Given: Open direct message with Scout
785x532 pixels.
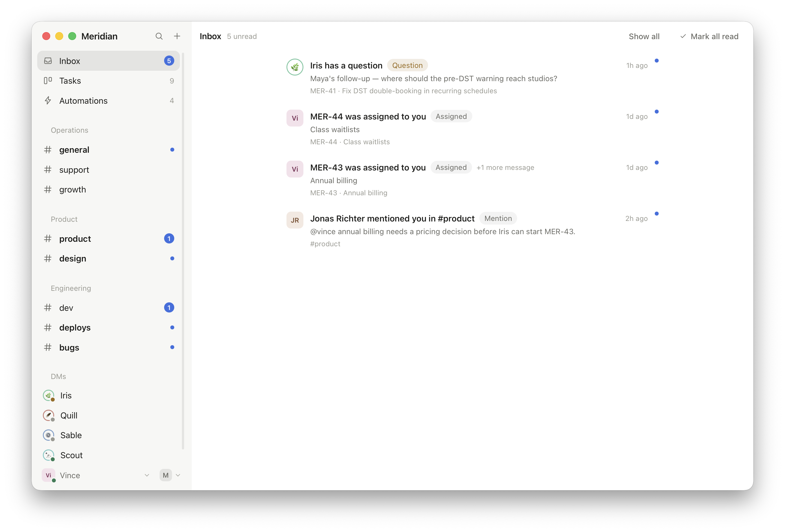Looking at the screenshot, I should pos(109,455).
